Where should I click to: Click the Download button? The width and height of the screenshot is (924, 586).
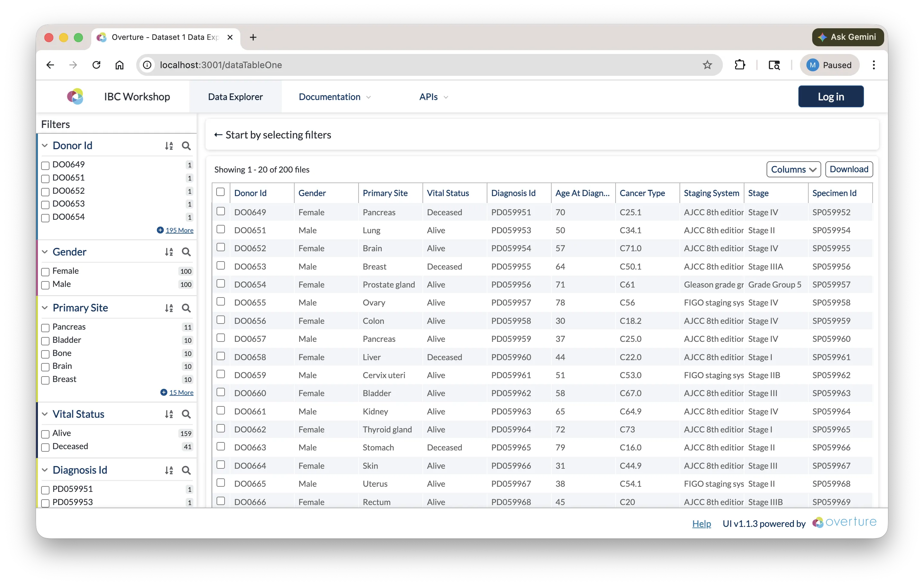coord(848,170)
